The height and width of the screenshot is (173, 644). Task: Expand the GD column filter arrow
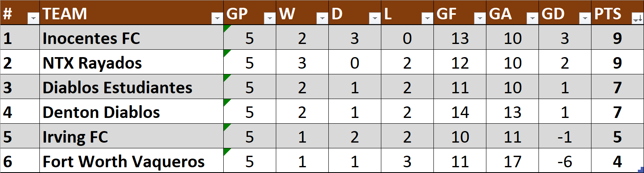[x=584, y=18]
